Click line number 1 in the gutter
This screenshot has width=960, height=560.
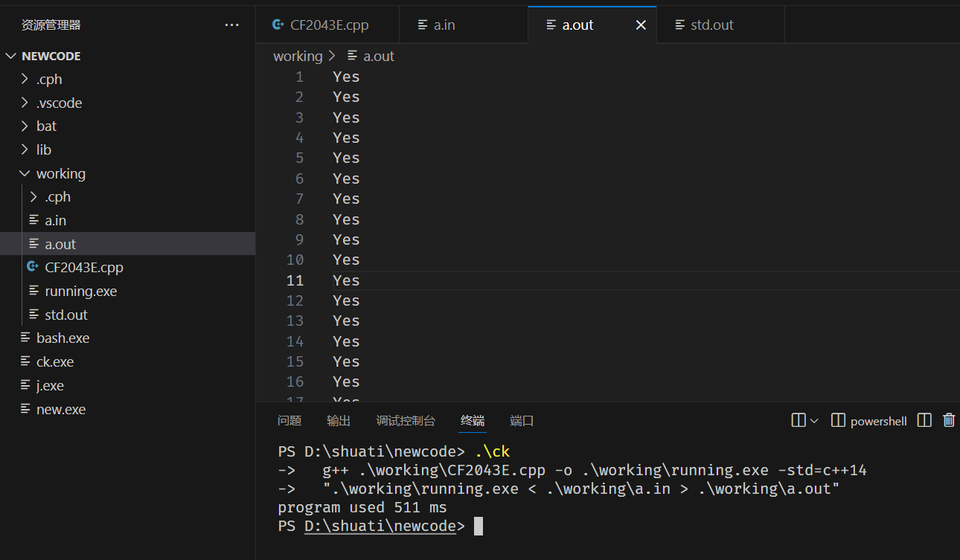(x=299, y=77)
